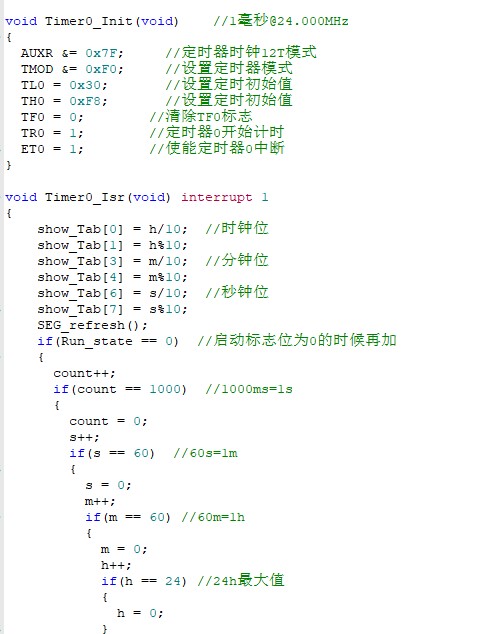Click the line 'show_Tab[0] = h/10;'

pos(112,229)
